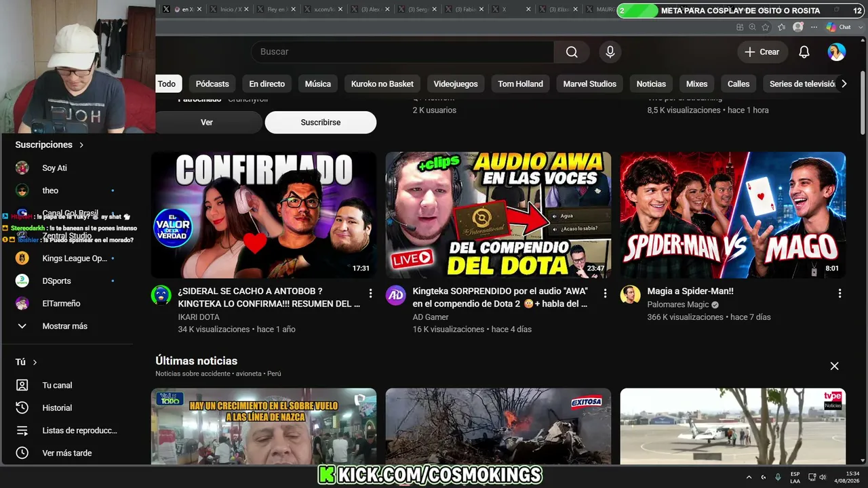Open the Exitosa crash news thumbnail

498,426
